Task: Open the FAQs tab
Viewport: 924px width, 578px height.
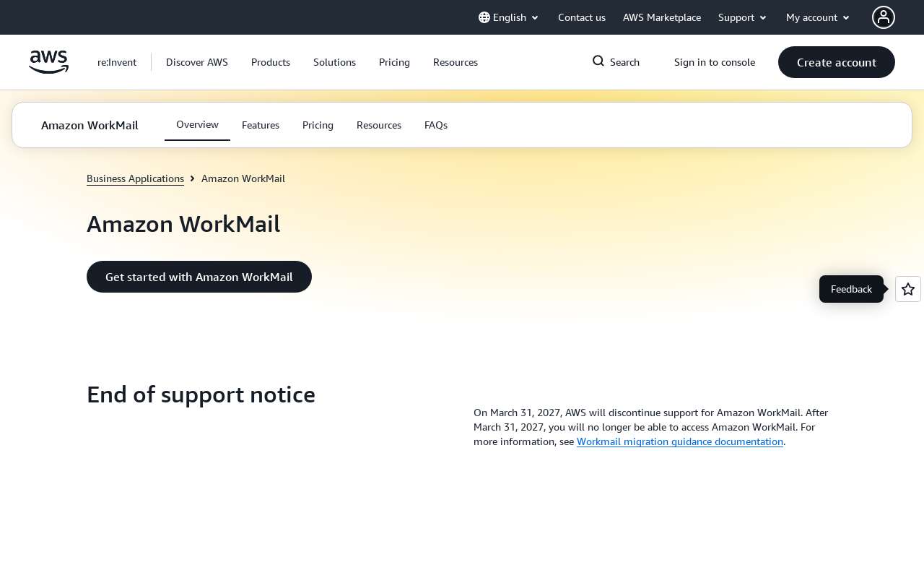Action: (436, 125)
